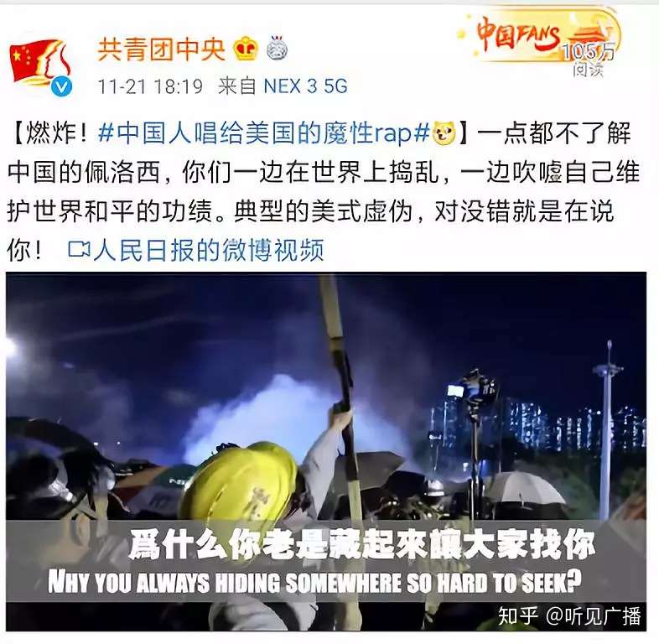Open the 中国FANS badge banner
The image size is (659, 644).
click(x=539, y=40)
